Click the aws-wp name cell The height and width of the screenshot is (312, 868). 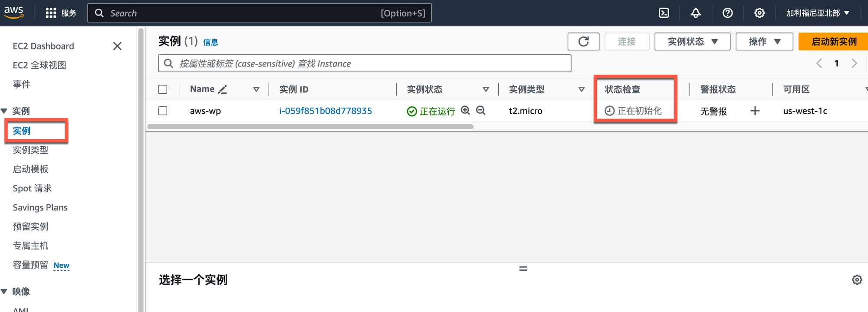coord(205,111)
